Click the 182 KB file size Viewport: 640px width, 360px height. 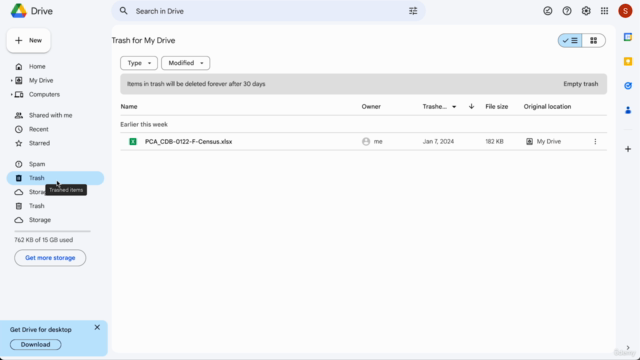(x=494, y=142)
